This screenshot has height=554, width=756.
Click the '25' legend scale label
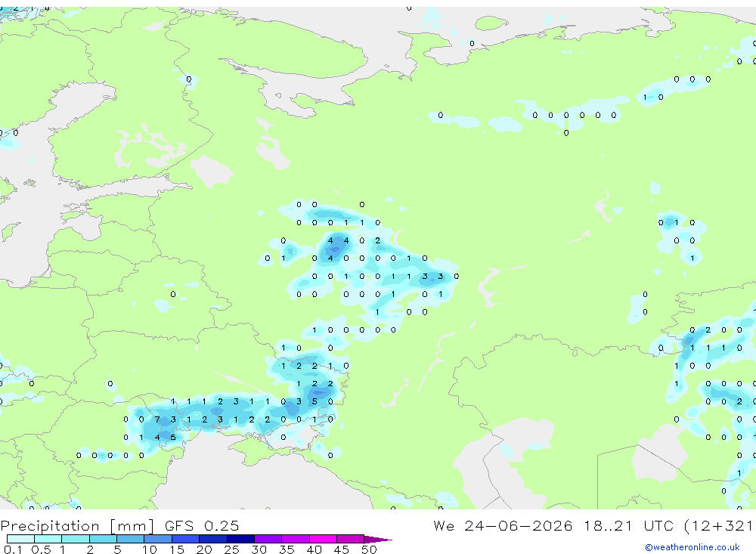[232, 549]
